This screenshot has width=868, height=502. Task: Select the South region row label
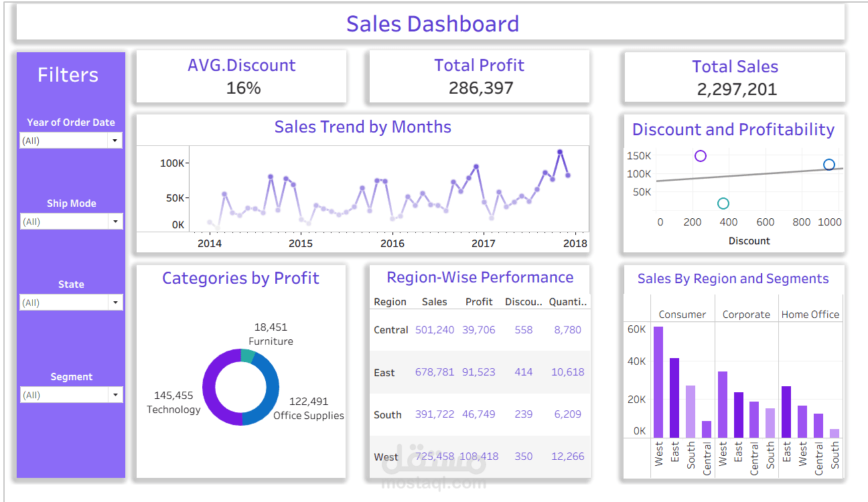pyautogui.click(x=388, y=415)
